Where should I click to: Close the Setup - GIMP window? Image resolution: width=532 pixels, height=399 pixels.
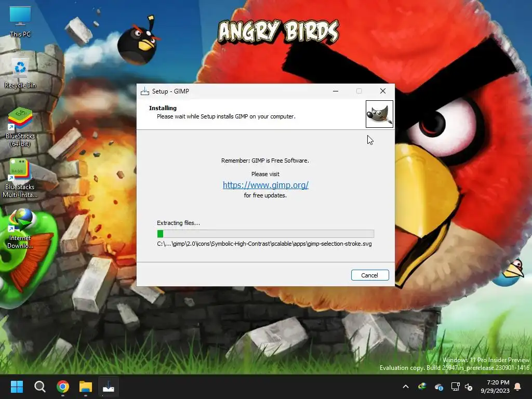[x=383, y=91]
